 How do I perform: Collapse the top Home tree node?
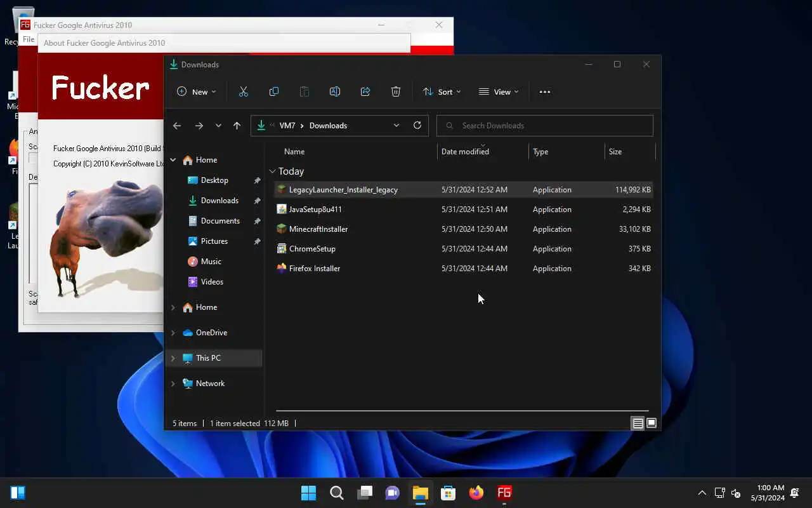(173, 160)
